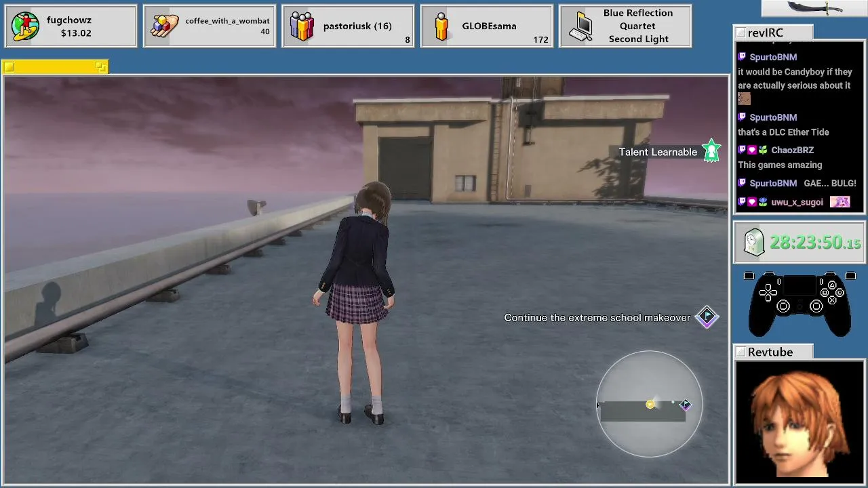Click the message that's a DLC Ether Tide
Viewport: 868px width, 488px height.
click(783, 132)
